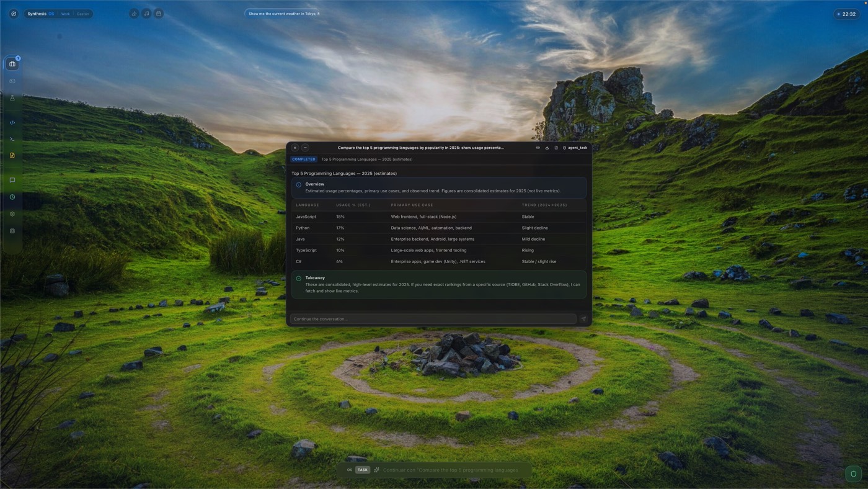Viewport: 868px width, 489px height.
Task: Select the Gastón workspace tab
Action: click(83, 14)
